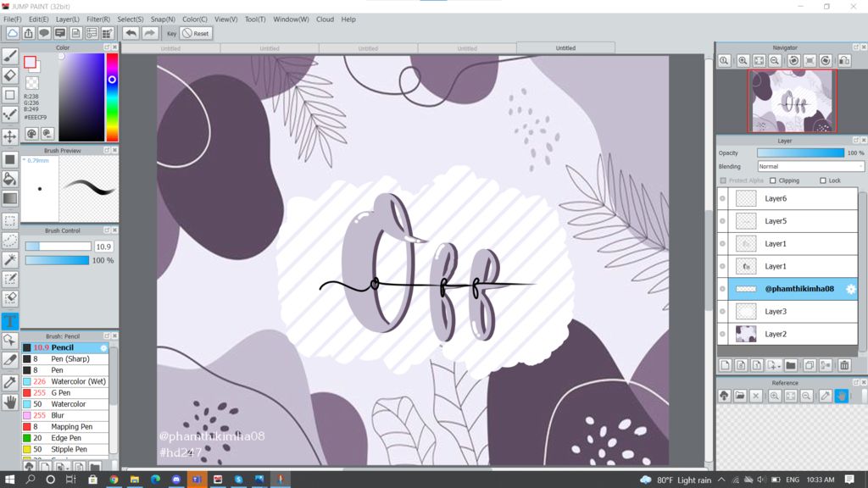The width and height of the screenshot is (868, 488).
Task: Open the Cloud menu
Action: [x=325, y=19]
